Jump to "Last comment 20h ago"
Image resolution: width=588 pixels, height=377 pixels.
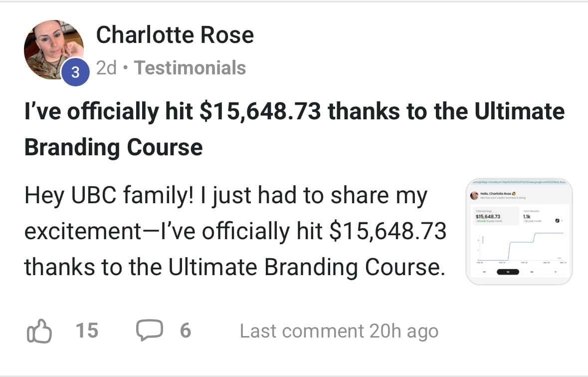coord(339,331)
